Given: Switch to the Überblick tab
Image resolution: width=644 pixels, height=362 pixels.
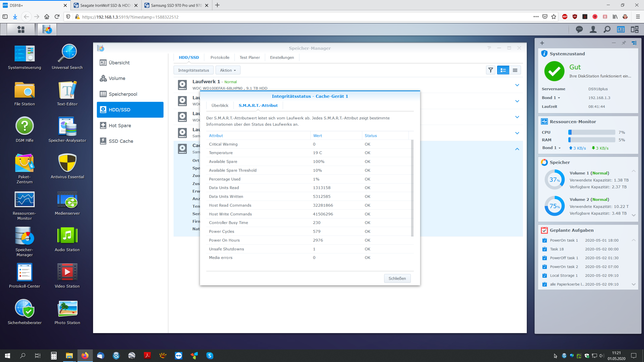Looking at the screenshot, I should click(x=220, y=106).
